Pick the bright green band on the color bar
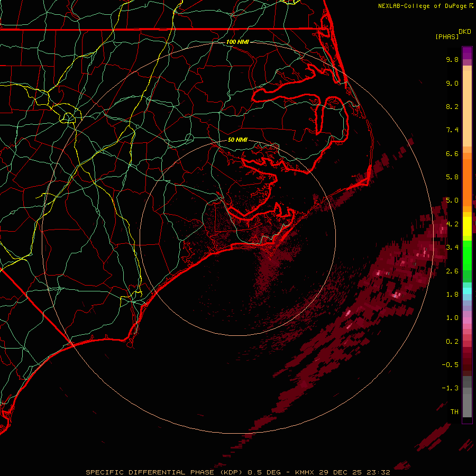Image resolution: width=476 pixels, height=476 pixels. (x=467, y=255)
